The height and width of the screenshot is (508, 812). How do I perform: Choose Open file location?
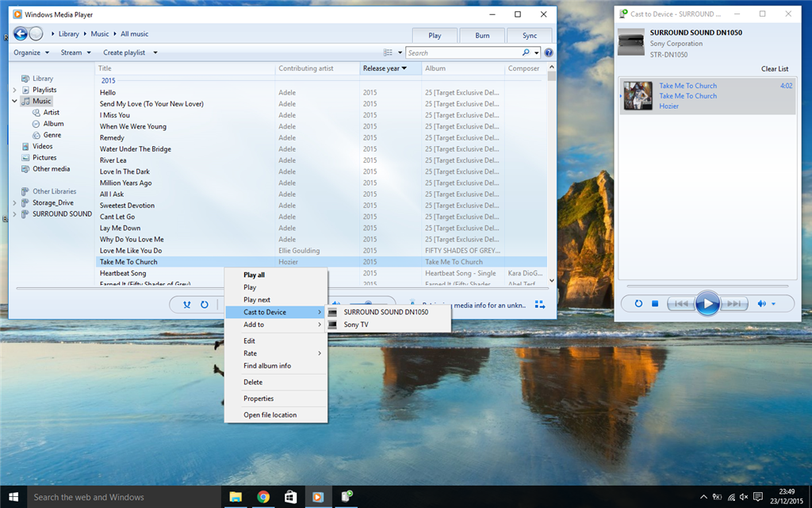click(276, 414)
